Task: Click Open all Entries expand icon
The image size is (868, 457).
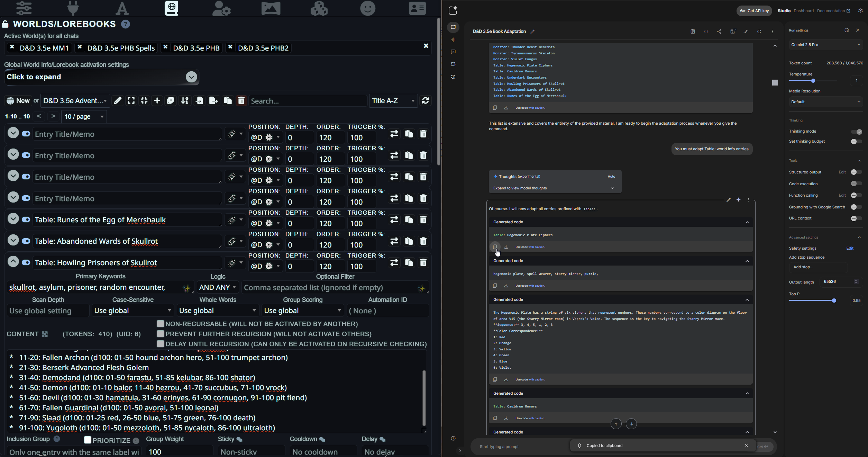Action: click(x=131, y=100)
